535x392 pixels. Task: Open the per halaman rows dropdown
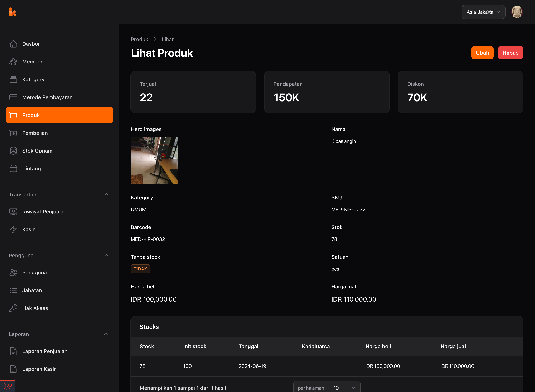(x=344, y=388)
